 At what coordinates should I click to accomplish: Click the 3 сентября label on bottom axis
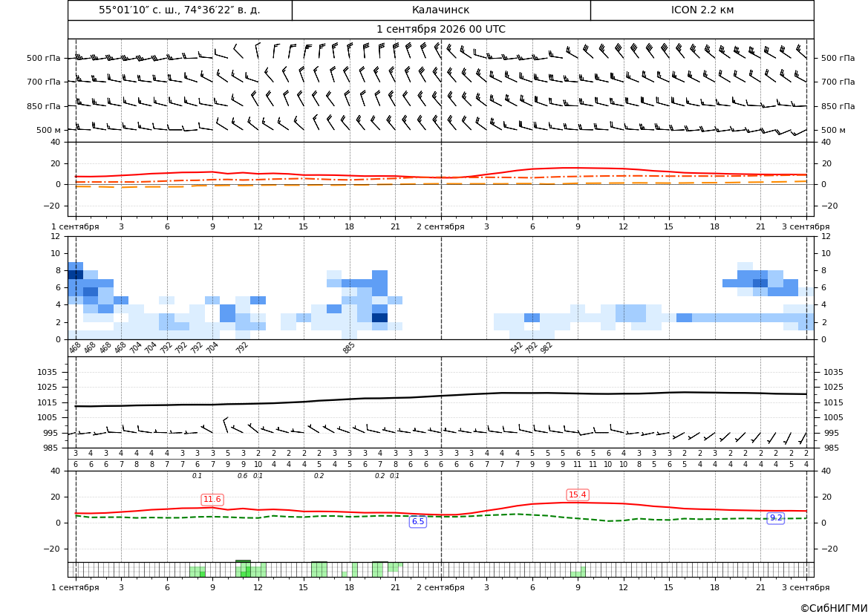click(x=806, y=587)
